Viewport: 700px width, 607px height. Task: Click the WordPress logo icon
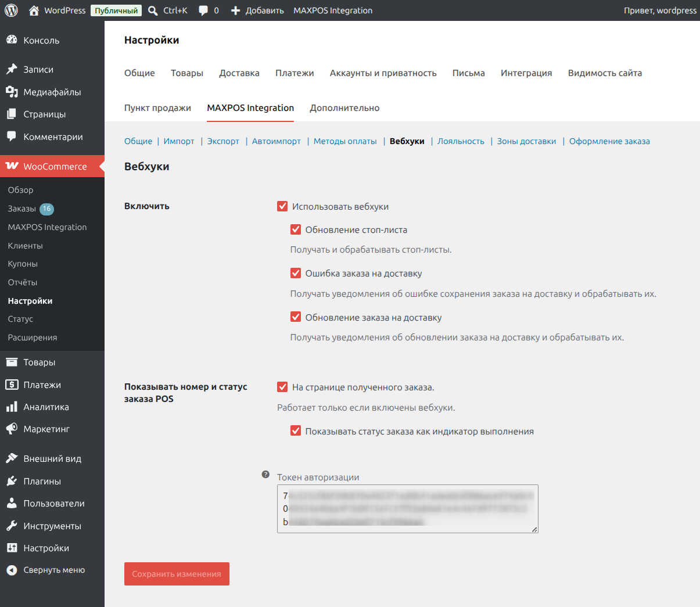12,10
